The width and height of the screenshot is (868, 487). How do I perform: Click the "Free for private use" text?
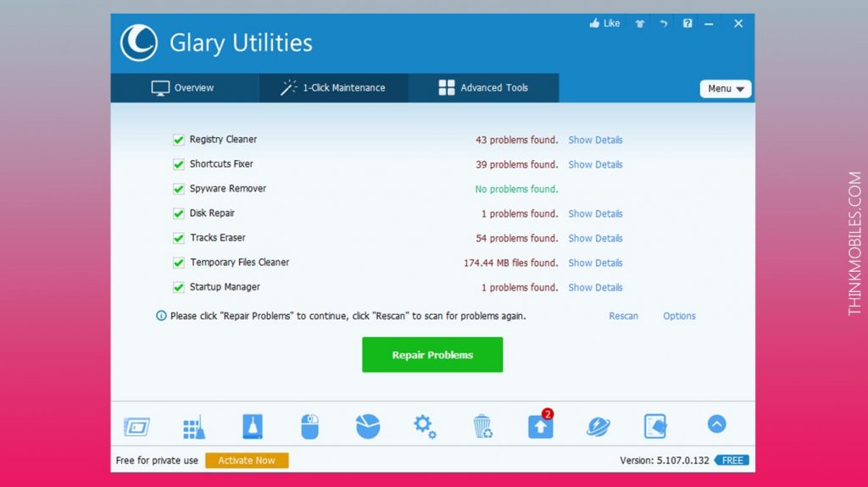[157, 461]
